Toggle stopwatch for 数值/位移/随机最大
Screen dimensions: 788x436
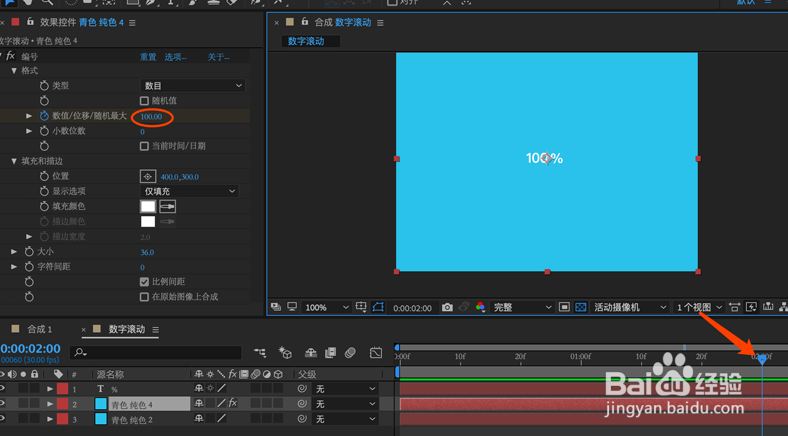44,116
